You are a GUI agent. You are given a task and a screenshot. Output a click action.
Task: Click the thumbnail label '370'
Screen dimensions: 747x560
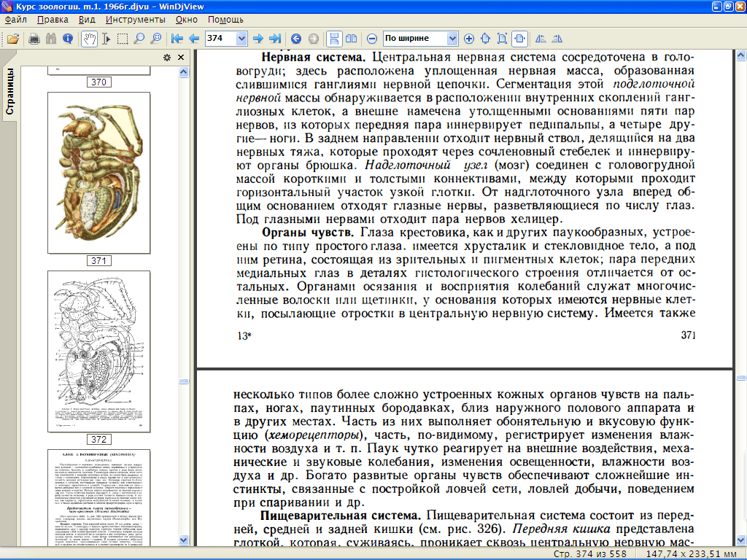pyautogui.click(x=98, y=82)
